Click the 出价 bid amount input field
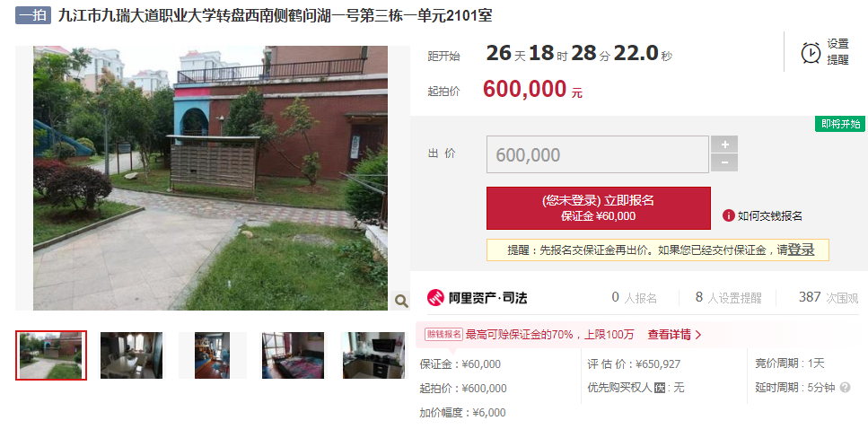 pos(598,154)
